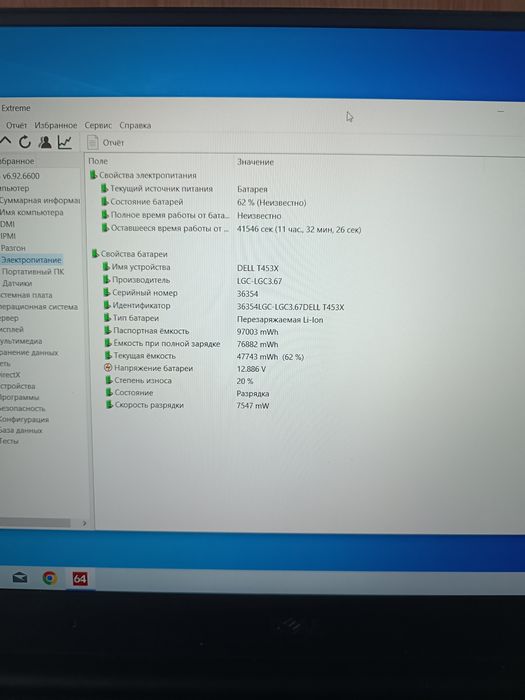Click the Значение column header
Screen dimensions: 525x700
[x=255, y=162]
